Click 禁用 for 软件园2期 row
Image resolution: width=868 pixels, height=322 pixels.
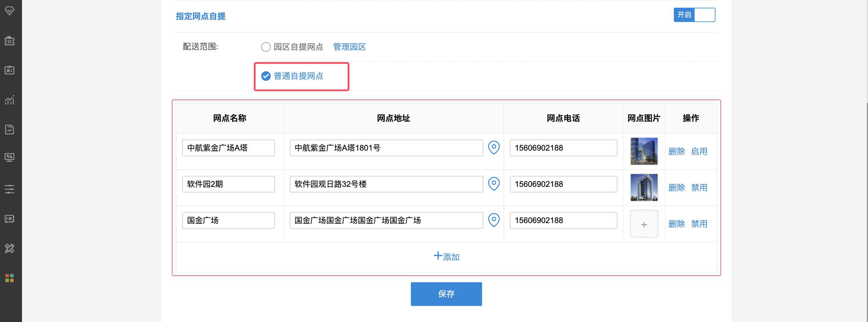point(699,187)
